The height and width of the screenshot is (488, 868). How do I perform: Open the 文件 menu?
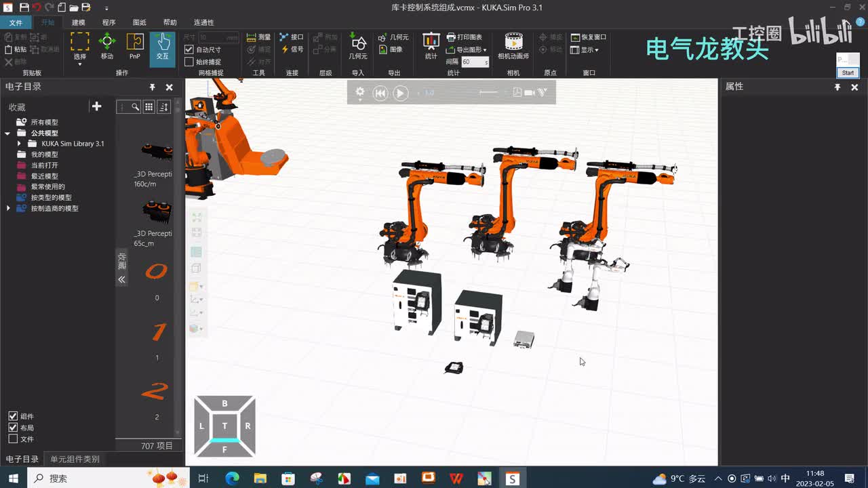16,22
